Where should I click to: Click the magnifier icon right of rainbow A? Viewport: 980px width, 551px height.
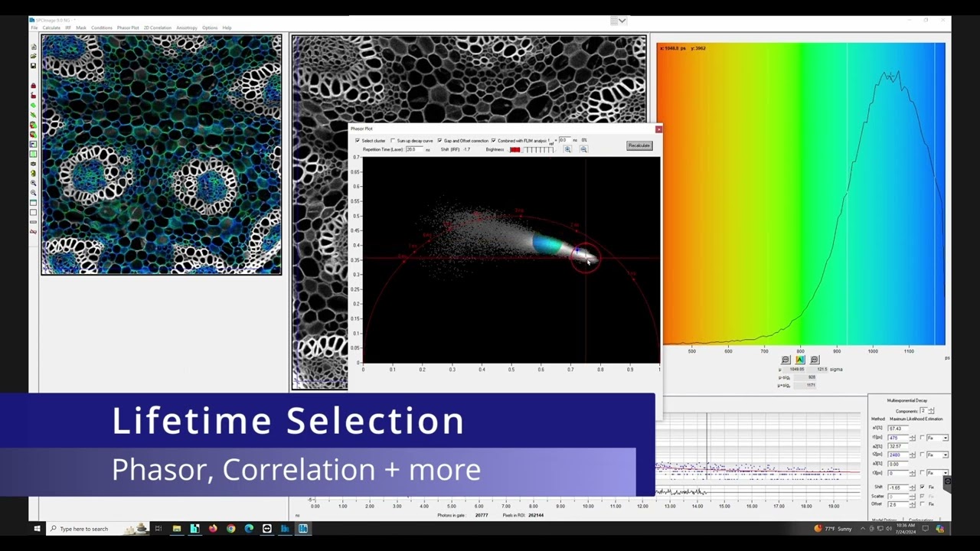coord(815,360)
